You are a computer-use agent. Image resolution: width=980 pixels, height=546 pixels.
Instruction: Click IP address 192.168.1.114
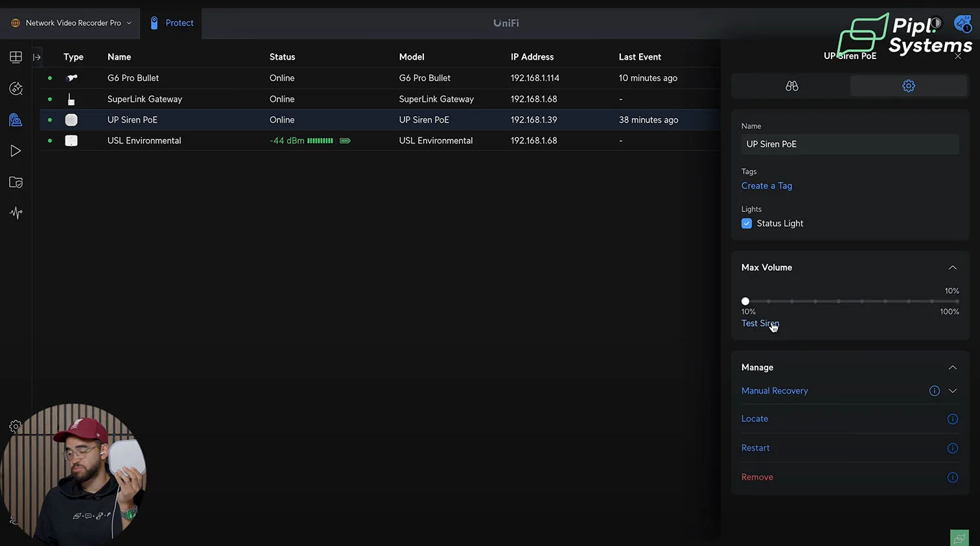tap(535, 78)
